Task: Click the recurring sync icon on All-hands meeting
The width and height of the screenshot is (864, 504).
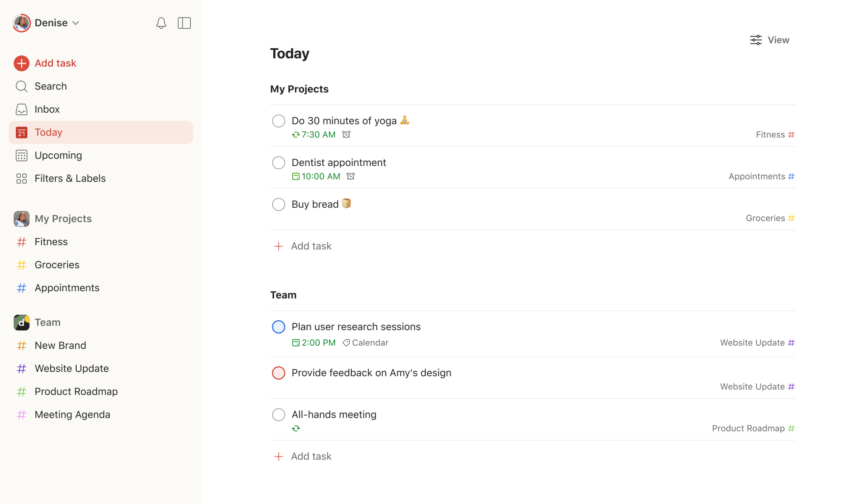Action: [x=296, y=428]
